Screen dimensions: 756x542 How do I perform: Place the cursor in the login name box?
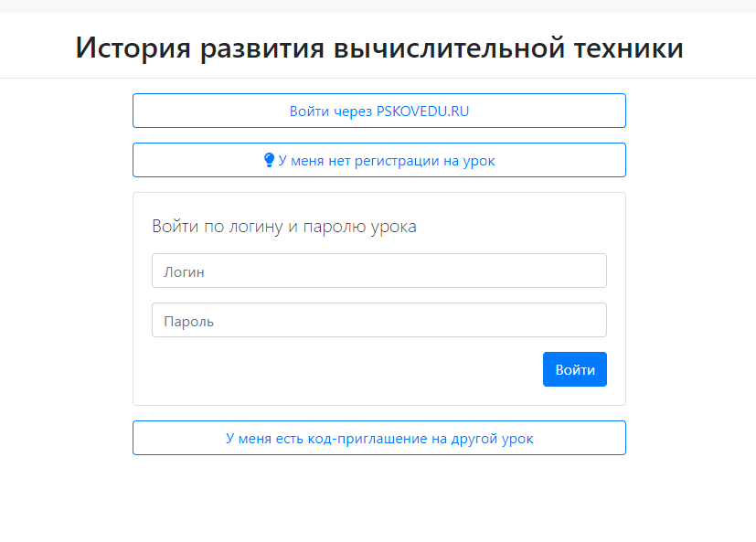[379, 271]
